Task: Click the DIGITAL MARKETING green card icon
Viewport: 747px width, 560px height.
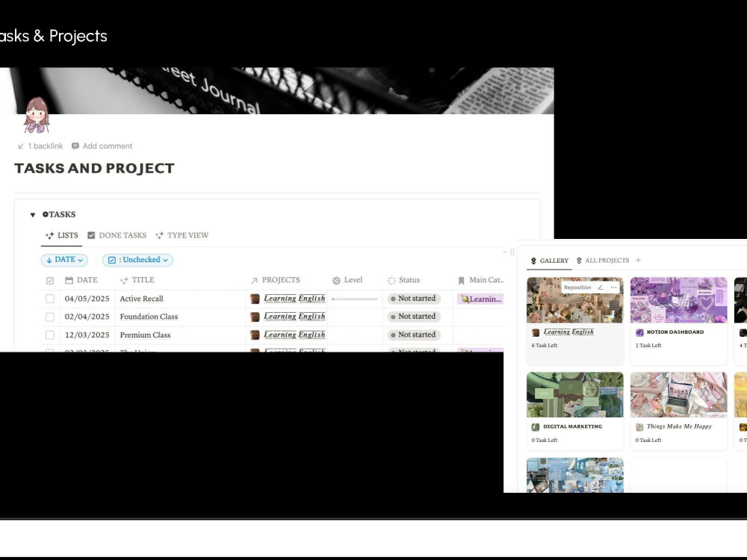Action: pyautogui.click(x=536, y=427)
